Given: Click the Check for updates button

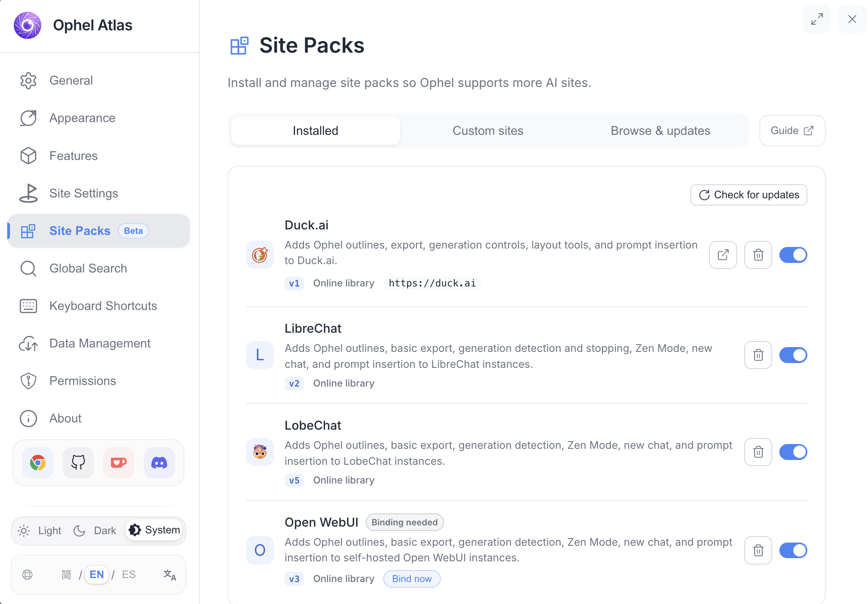Looking at the screenshot, I should (x=749, y=195).
